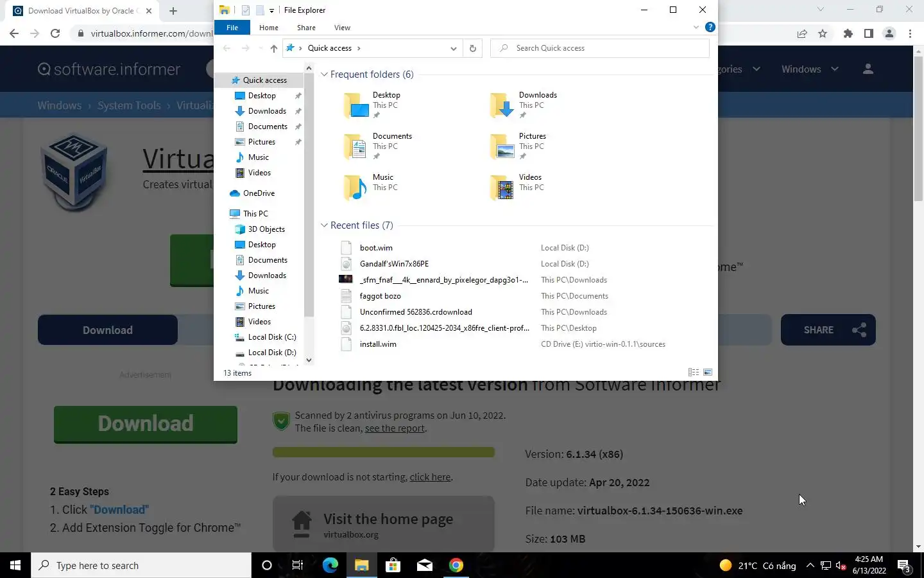Show hidden system tray icons

point(810,565)
